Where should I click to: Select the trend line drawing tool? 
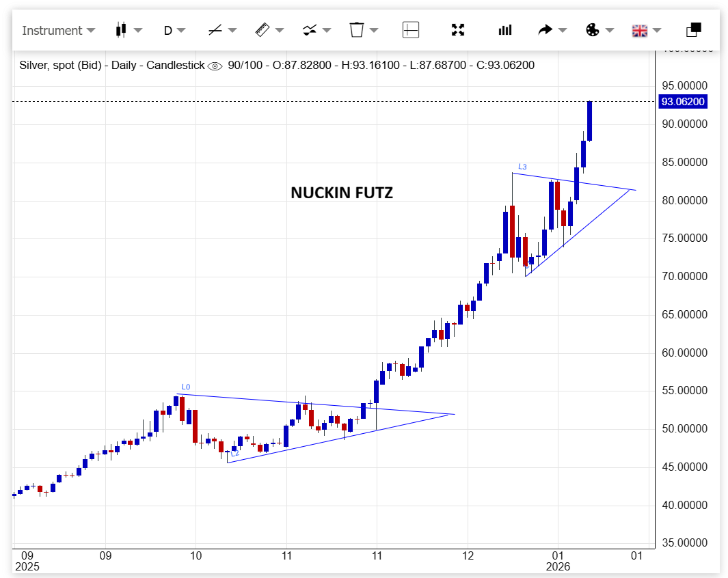pyautogui.click(x=215, y=30)
